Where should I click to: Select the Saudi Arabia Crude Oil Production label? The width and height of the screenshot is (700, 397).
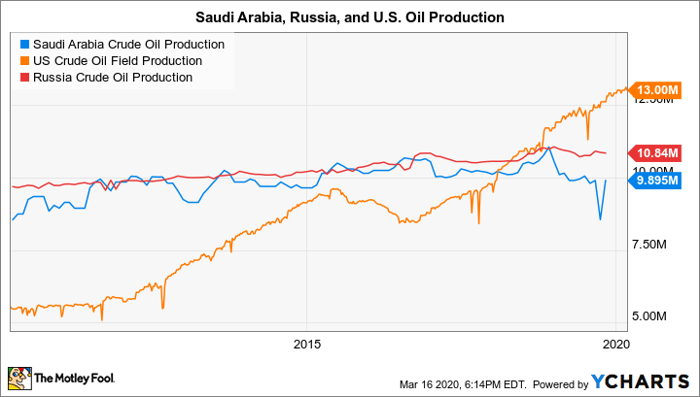pyautogui.click(x=129, y=45)
